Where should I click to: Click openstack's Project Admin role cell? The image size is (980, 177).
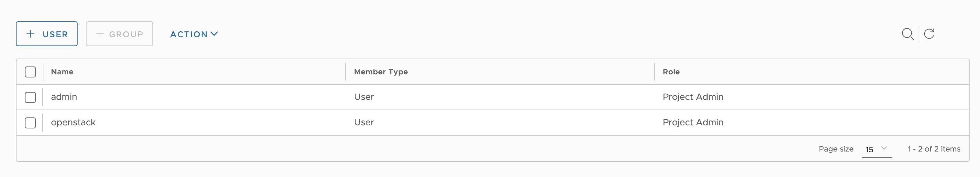pyautogui.click(x=693, y=122)
